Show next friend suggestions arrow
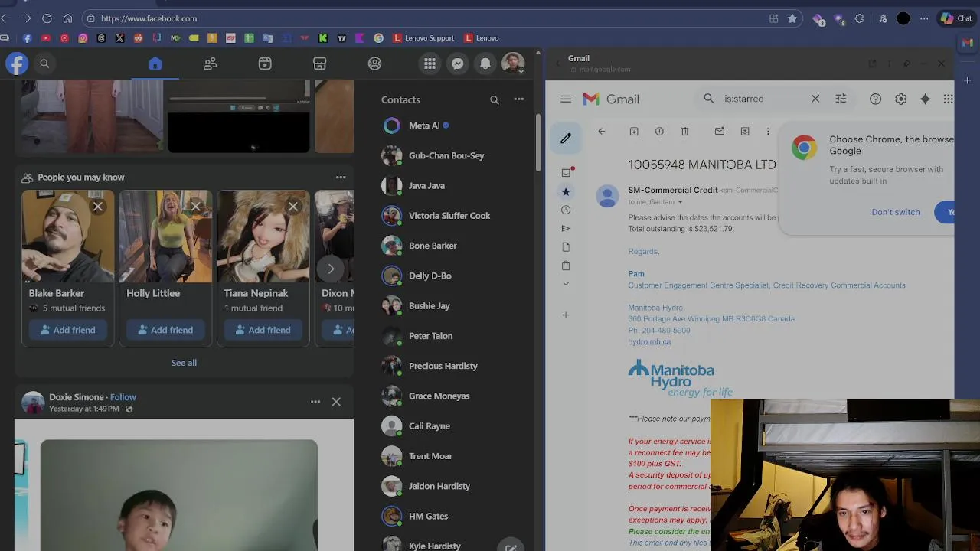This screenshot has width=980, height=551. 331,269
